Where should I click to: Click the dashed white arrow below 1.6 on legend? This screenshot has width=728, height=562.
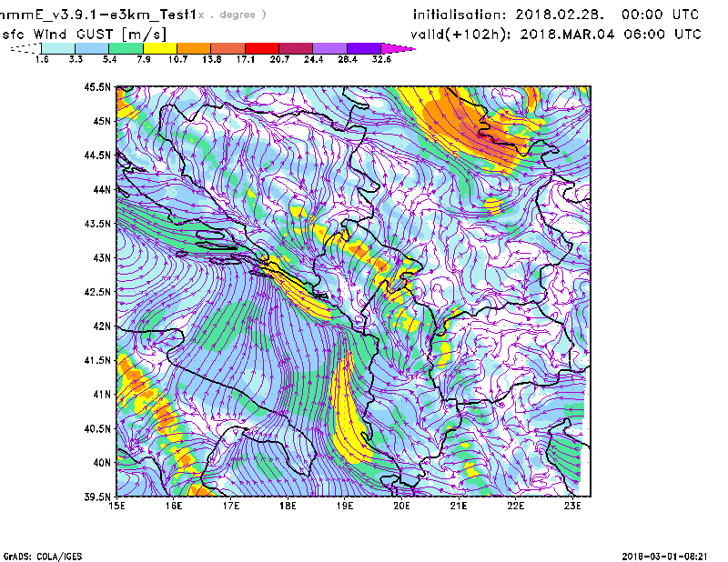click(25, 48)
